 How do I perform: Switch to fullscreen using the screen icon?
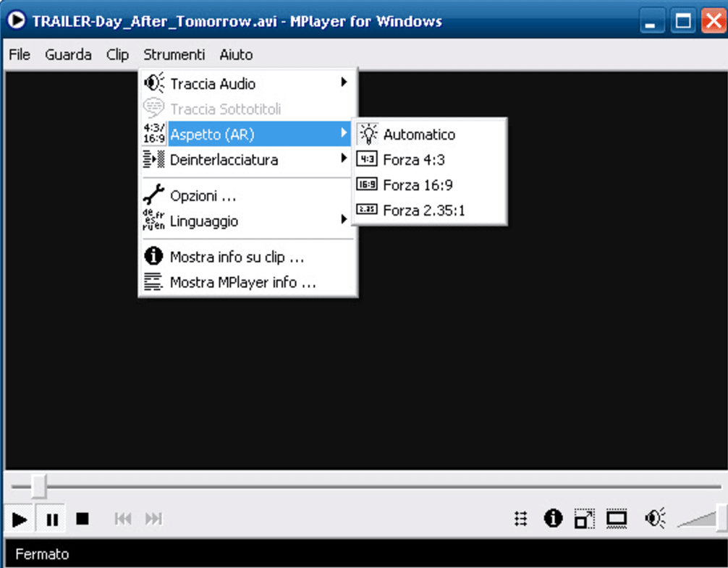pos(617,519)
